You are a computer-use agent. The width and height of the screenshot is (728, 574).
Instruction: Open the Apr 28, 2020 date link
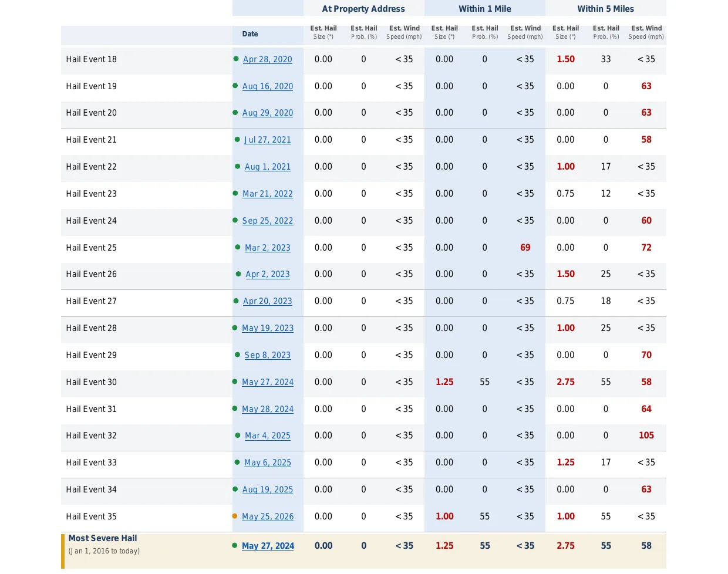268,59
